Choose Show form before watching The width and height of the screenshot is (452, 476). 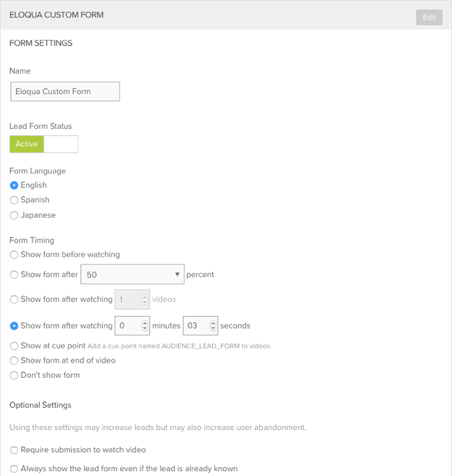(14, 255)
